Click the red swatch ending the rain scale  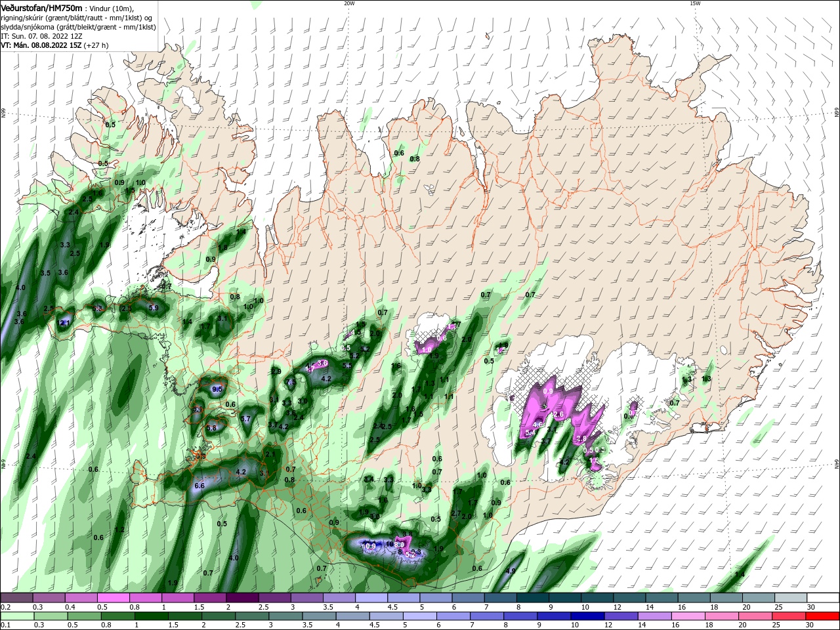point(823,616)
